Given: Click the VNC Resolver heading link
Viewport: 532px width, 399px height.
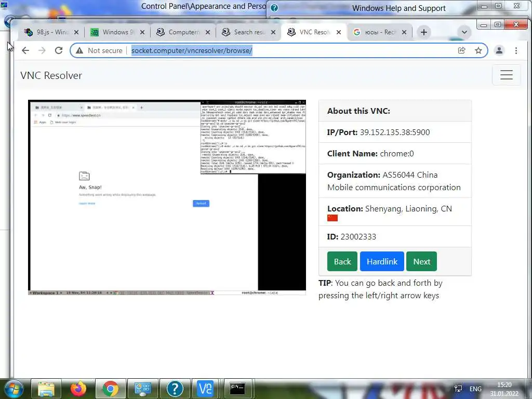Looking at the screenshot, I should coord(51,75).
